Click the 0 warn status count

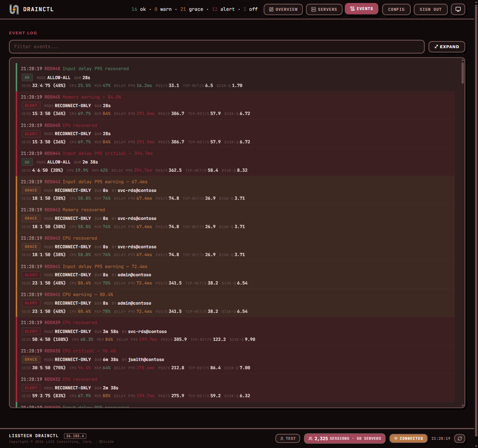(x=163, y=9)
